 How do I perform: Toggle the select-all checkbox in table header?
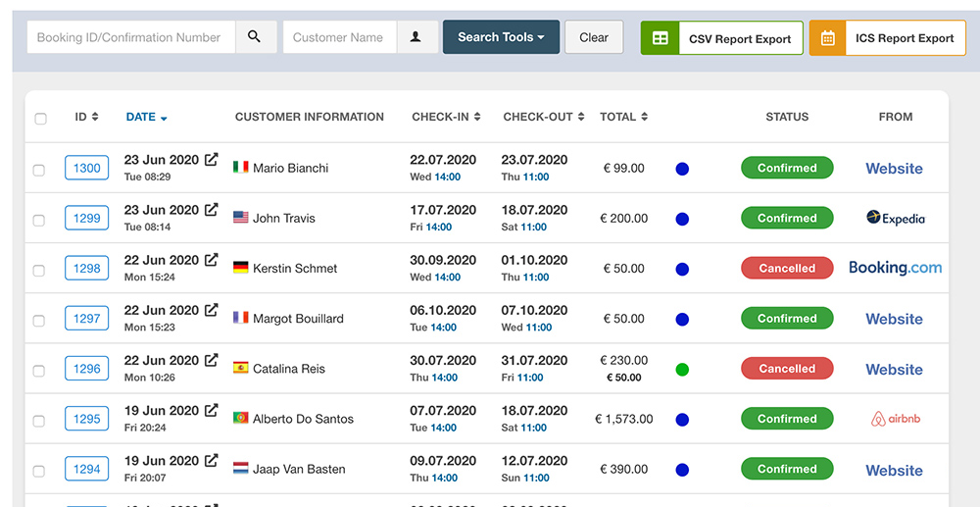pos(40,119)
